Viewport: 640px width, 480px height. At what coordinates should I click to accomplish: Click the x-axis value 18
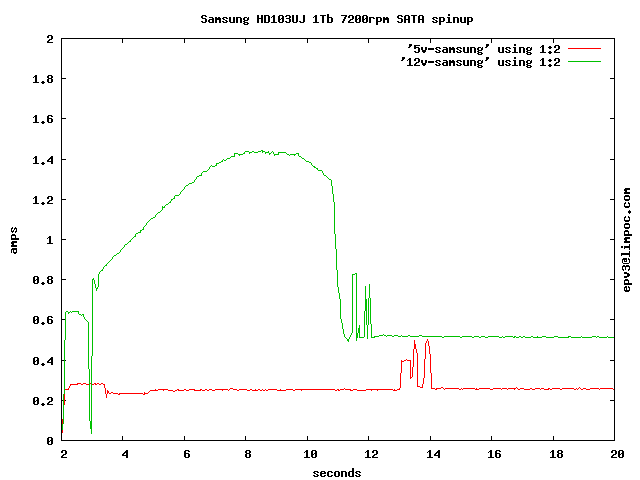[556, 454]
